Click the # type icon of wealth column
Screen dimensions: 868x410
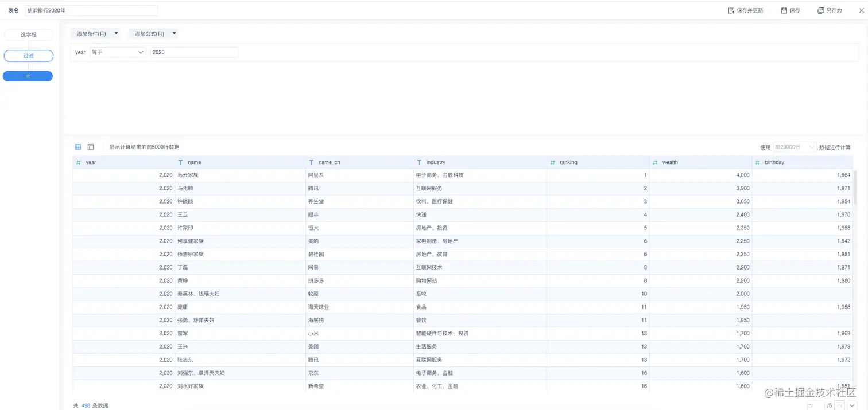(655, 162)
